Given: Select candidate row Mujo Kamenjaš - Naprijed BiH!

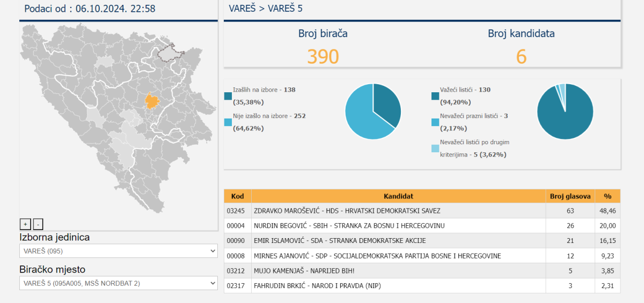Looking at the screenshot, I should tap(422, 271).
